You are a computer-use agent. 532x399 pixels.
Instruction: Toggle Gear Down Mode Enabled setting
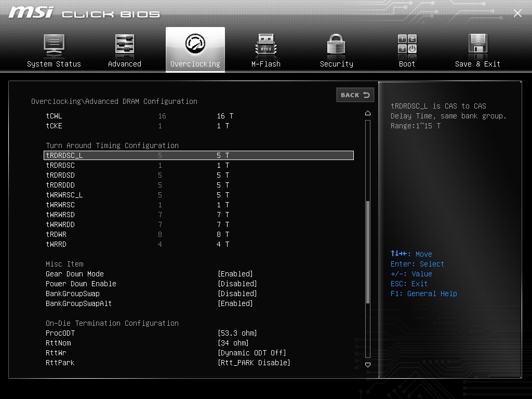click(235, 274)
